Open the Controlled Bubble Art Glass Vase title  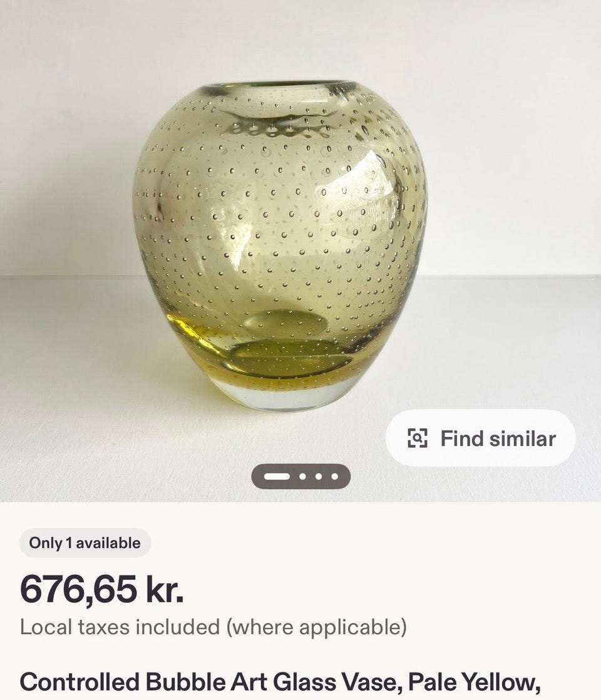pos(280,682)
